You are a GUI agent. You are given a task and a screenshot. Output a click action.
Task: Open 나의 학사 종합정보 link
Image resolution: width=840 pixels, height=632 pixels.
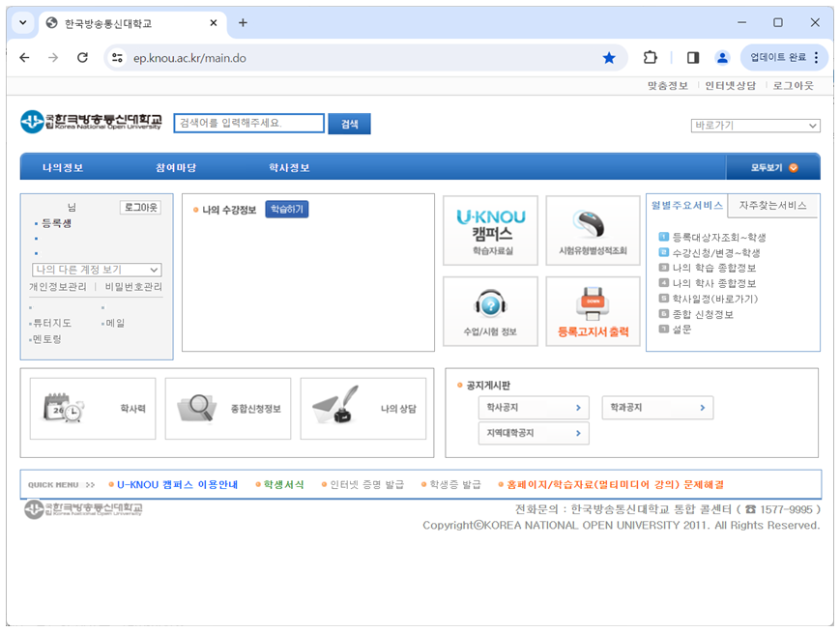714,283
